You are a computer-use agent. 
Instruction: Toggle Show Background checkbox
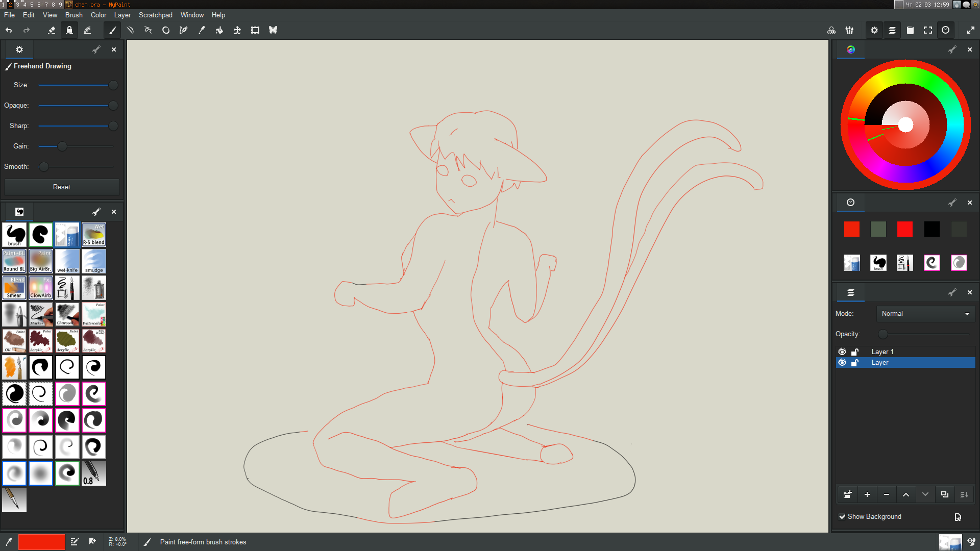842,516
